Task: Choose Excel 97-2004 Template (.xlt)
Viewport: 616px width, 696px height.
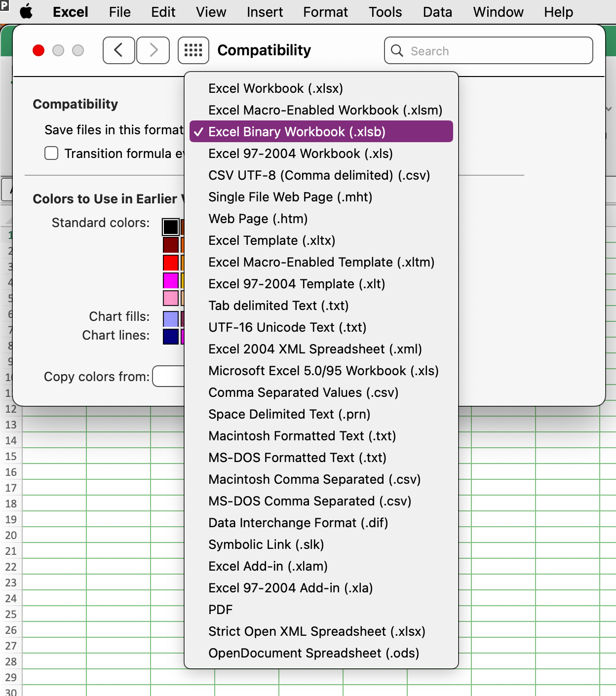Action: [321, 284]
